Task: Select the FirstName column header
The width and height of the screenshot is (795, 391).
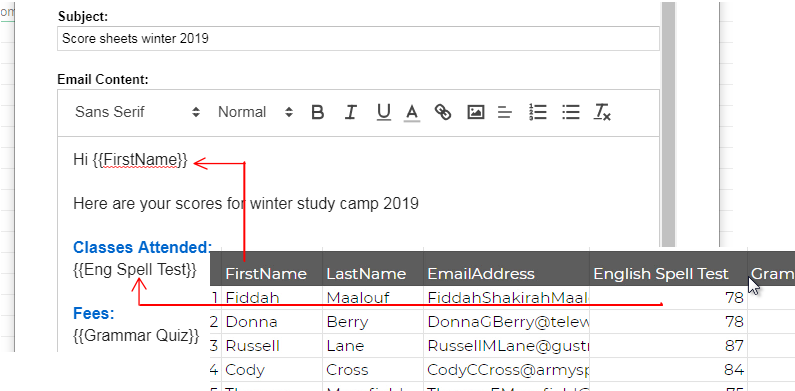Action: tap(266, 274)
